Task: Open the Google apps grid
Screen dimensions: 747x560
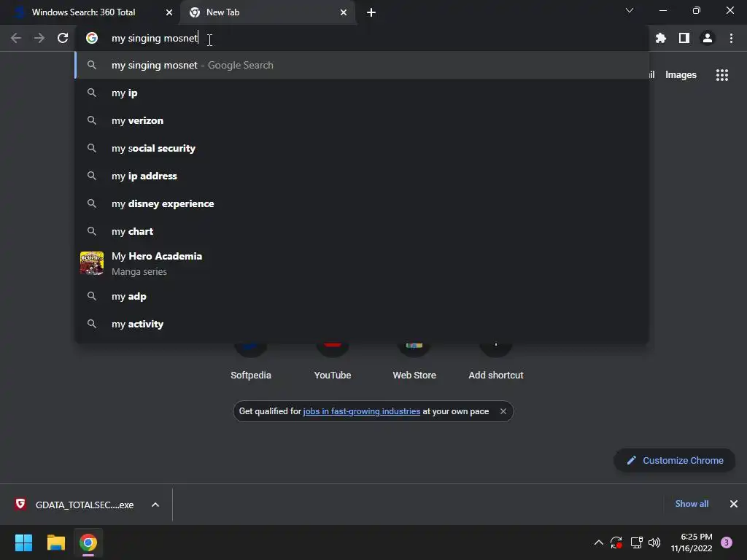Action: click(722, 75)
